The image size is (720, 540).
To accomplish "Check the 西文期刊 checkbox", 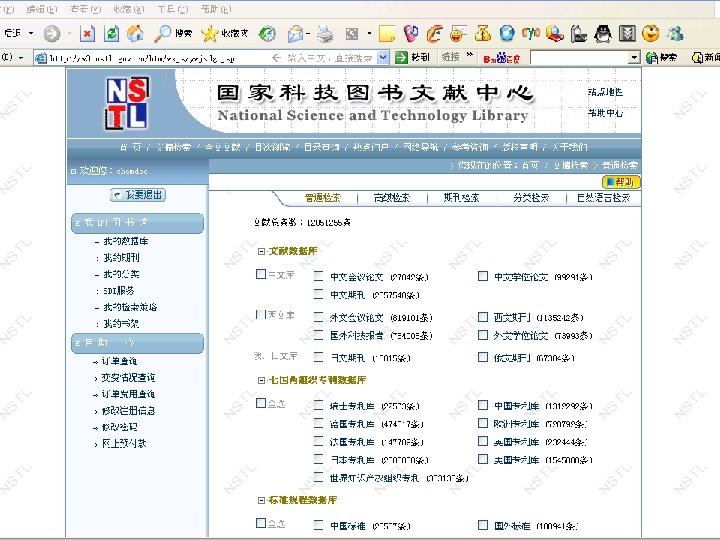I will tap(483, 317).
